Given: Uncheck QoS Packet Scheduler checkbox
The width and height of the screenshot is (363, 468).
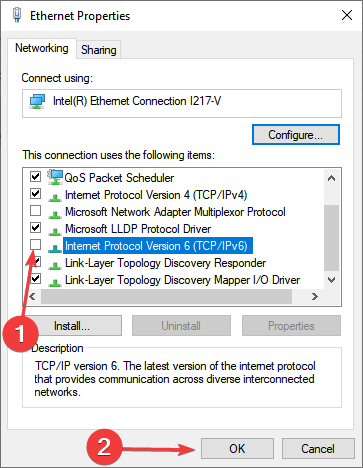Looking at the screenshot, I should click(35, 176).
